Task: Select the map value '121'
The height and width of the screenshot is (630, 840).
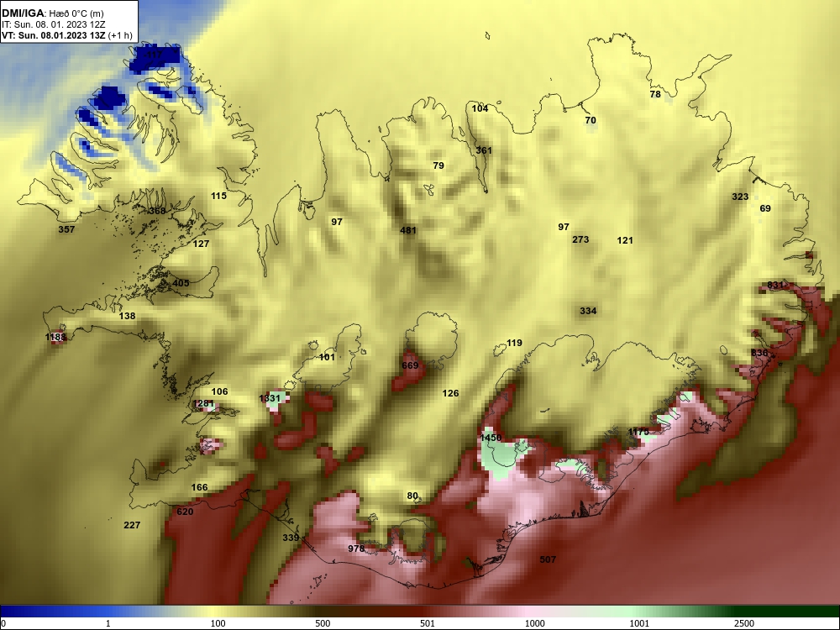Action: [x=625, y=240]
